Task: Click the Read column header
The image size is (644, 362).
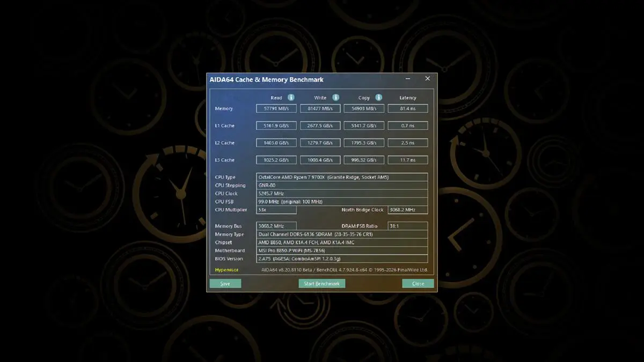Action: pyautogui.click(x=276, y=98)
